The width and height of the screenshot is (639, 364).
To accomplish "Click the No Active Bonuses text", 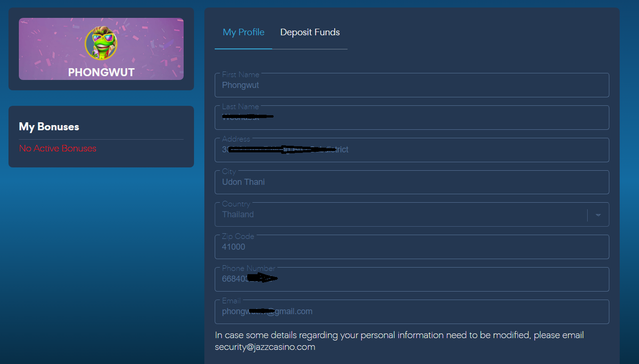I will click(x=57, y=148).
